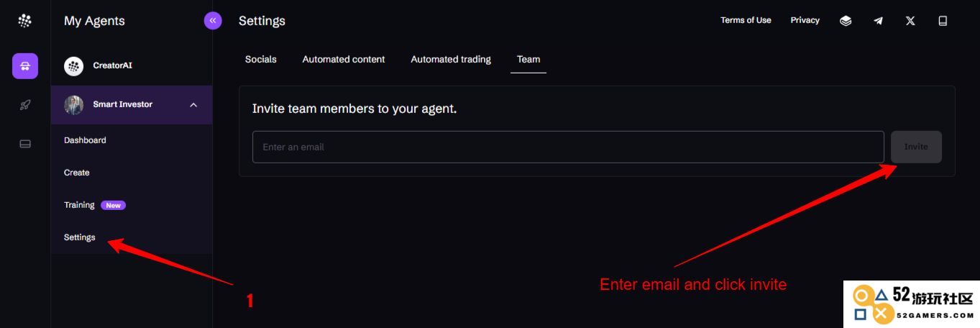Viewport: 980px width, 328px height.
Task: Open the Telegram icon in header
Action: [x=878, y=21]
